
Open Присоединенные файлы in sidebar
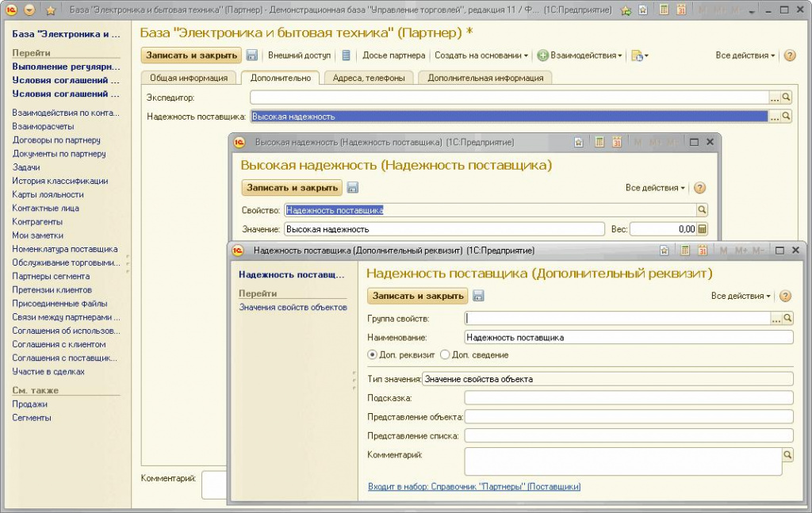[x=59, y=304]
